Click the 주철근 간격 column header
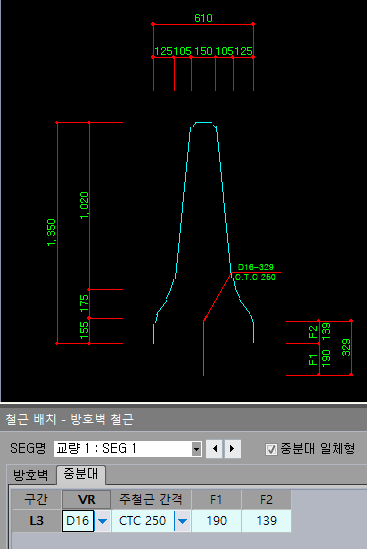Viewport: 367px width, 549px height. pyautogui.click(x=151, y=500)
